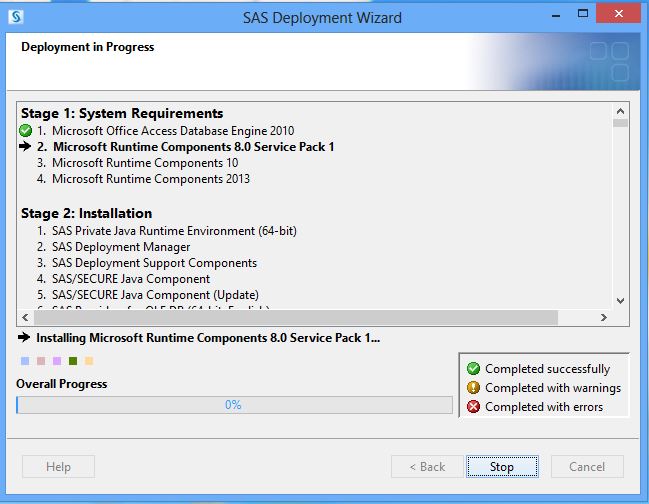Click 'Stage 1: System Requirements' heading
Viewport: 649px width, 504px height.
(122, 113)
